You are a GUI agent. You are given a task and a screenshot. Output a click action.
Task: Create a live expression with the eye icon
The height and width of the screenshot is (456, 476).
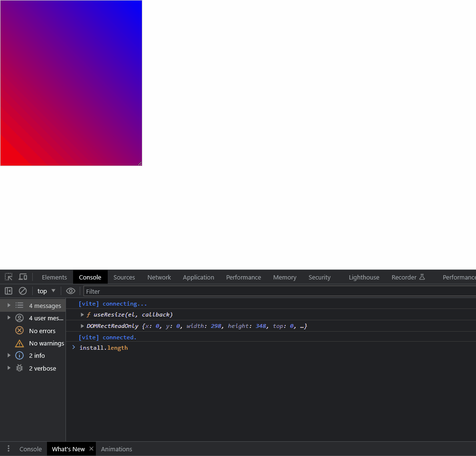[71, 291]
